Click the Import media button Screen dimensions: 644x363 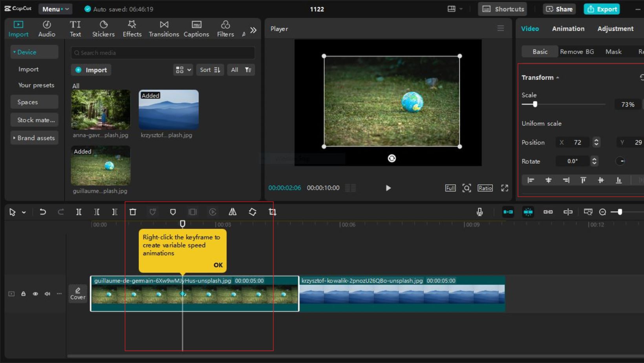point(91,70)
